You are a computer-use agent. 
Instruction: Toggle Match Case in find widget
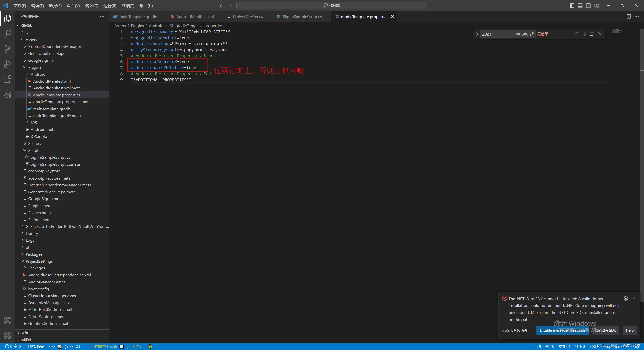(518, 34)
